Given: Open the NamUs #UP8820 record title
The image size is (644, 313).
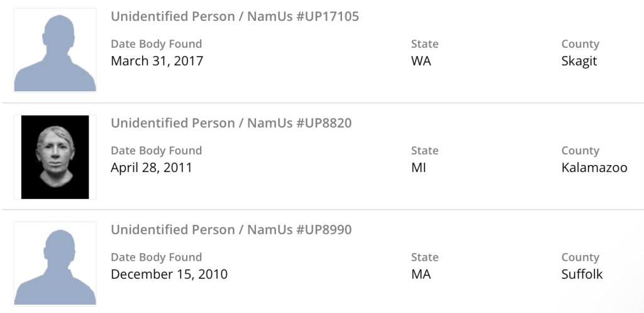Looking at the screenshot, I should 231,123.
